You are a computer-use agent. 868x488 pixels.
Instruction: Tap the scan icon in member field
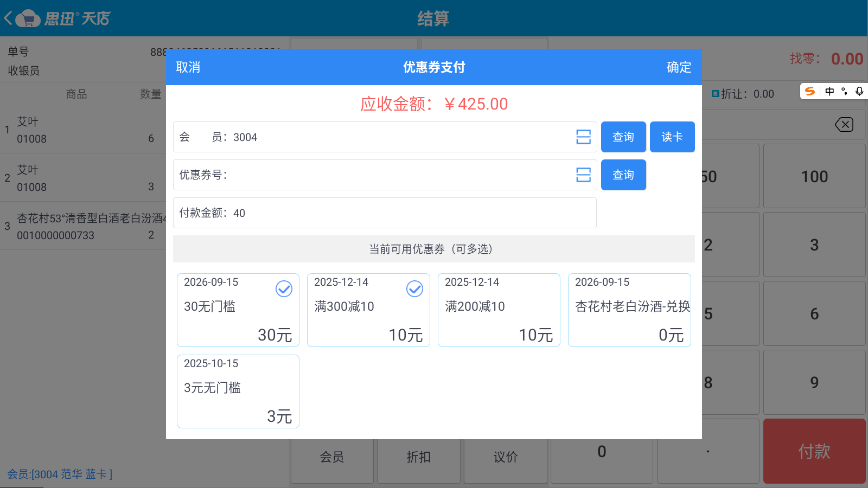tap(583, 137)
